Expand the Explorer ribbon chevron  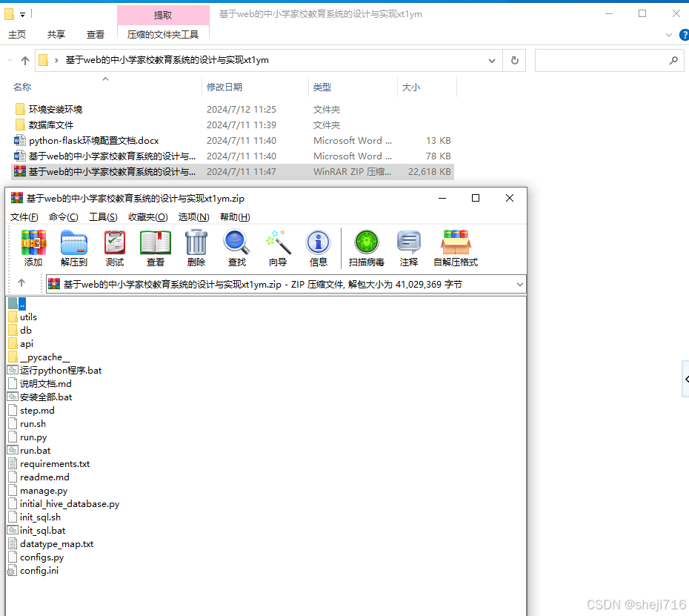[669, 35]
